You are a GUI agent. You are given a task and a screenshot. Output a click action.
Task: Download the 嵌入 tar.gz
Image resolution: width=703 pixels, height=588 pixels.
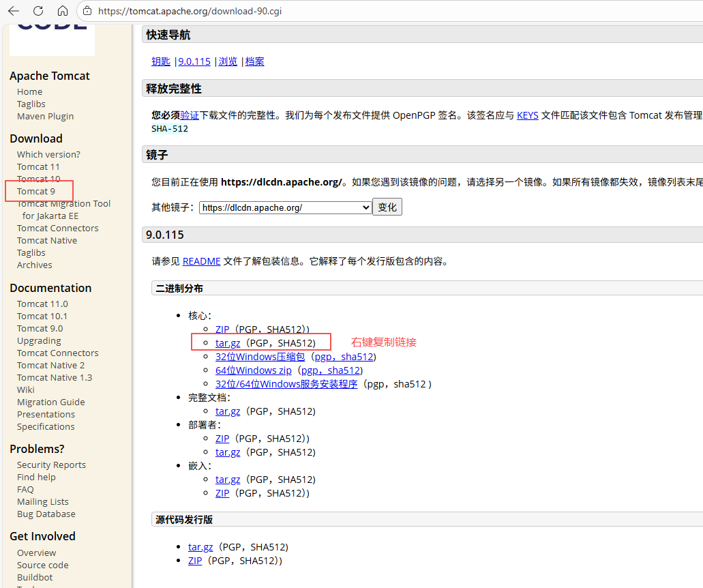[228, 480]
